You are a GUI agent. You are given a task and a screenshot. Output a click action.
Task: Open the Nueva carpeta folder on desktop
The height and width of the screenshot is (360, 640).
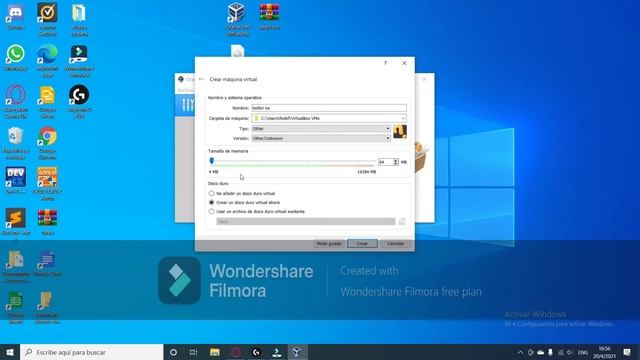click(79, 19)
